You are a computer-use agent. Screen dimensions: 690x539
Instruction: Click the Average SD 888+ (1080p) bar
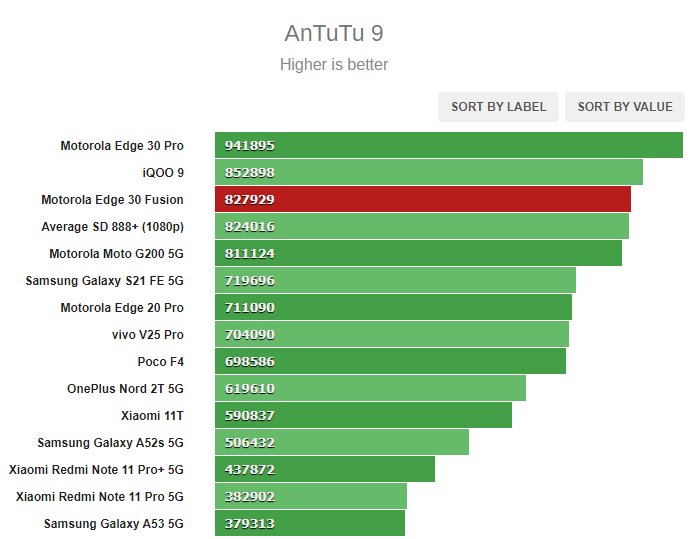coord(422,226)
